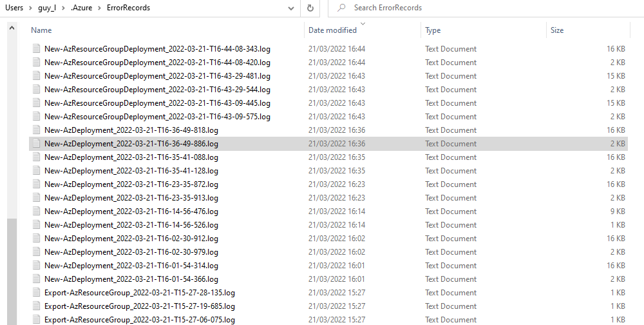Click file icon of New-AzResourceGroupDeployment T16-43-09-445.log

37,103
